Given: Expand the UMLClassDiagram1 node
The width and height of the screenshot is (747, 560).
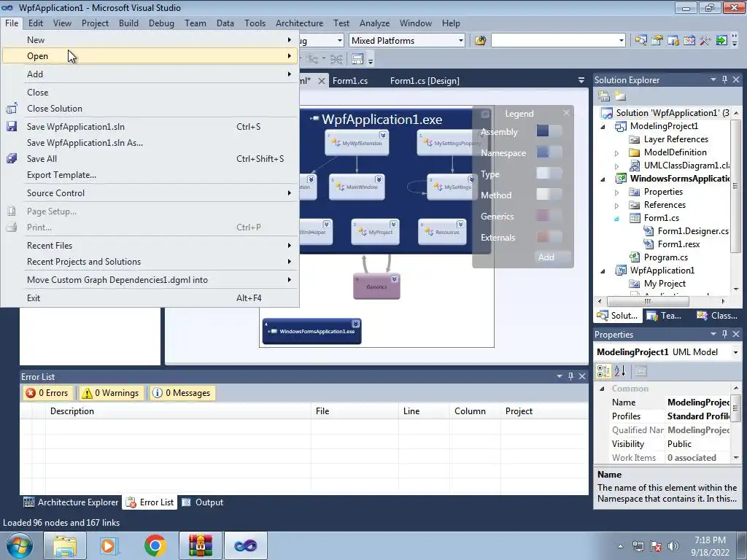Looking at the screenshot, I should 616,166.
